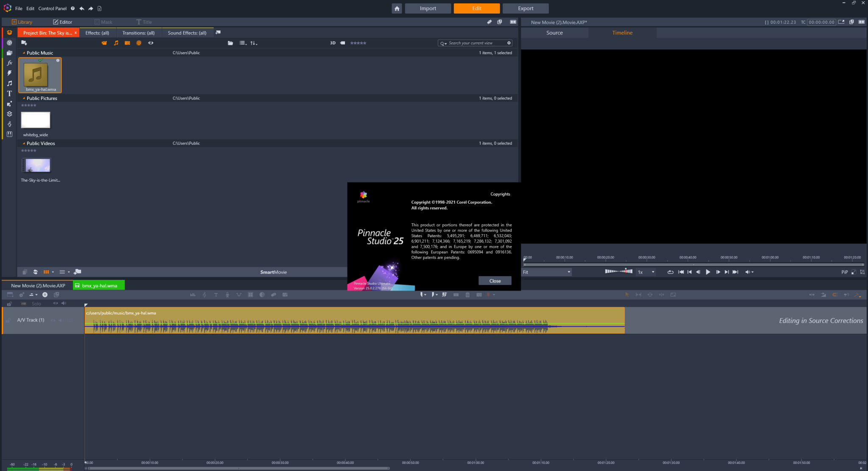Open the player volume icon
This screenshot has height=471, width=868.
pos(748,272)
